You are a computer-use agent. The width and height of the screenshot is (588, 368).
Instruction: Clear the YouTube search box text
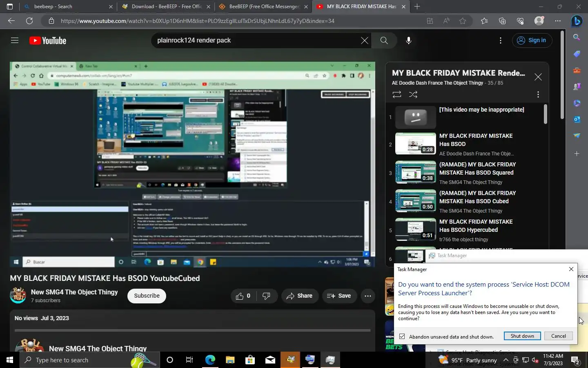(x=365, y=40)
